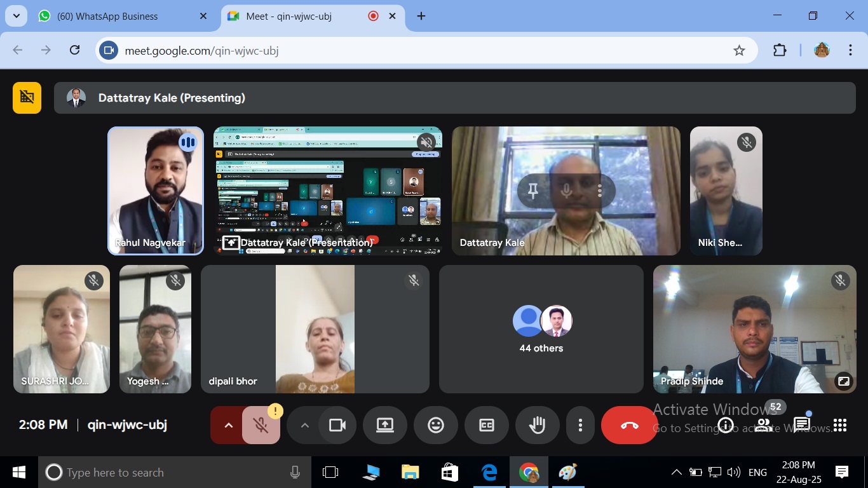Open the Chrome tab search dropdown

pos(16,16)
